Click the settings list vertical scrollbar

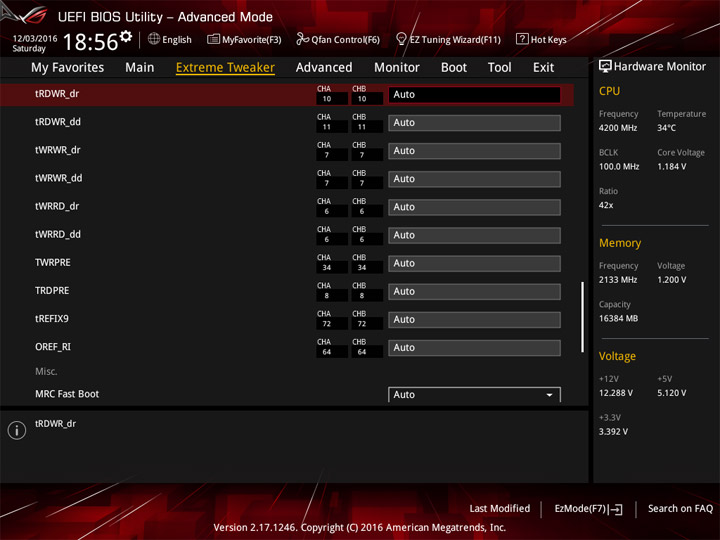pos(583,317)
